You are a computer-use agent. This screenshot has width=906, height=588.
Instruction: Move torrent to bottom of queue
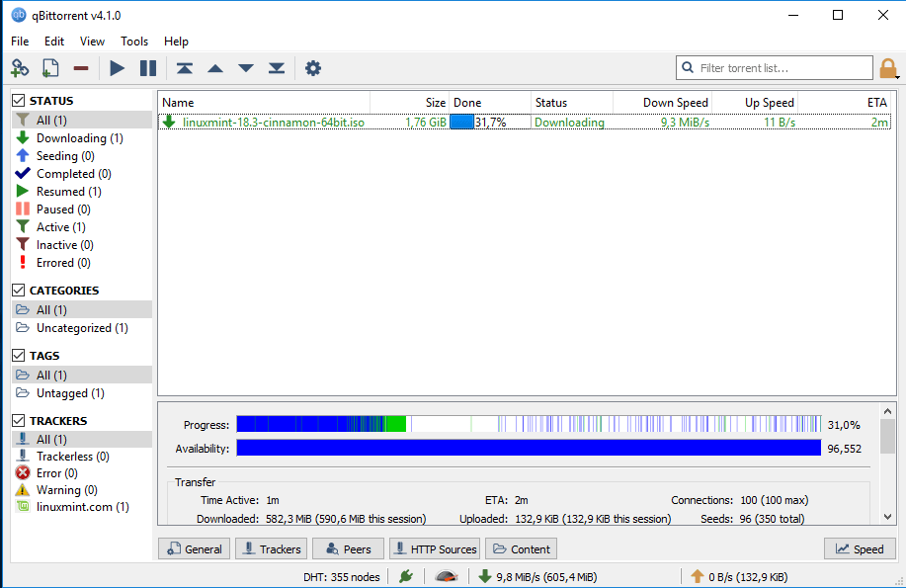click(x=277, y=68)
